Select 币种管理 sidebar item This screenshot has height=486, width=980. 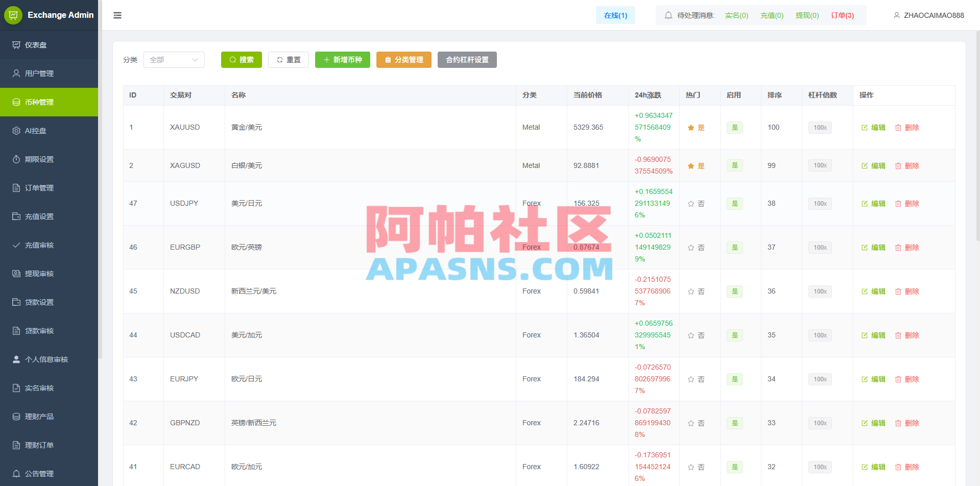49,102
